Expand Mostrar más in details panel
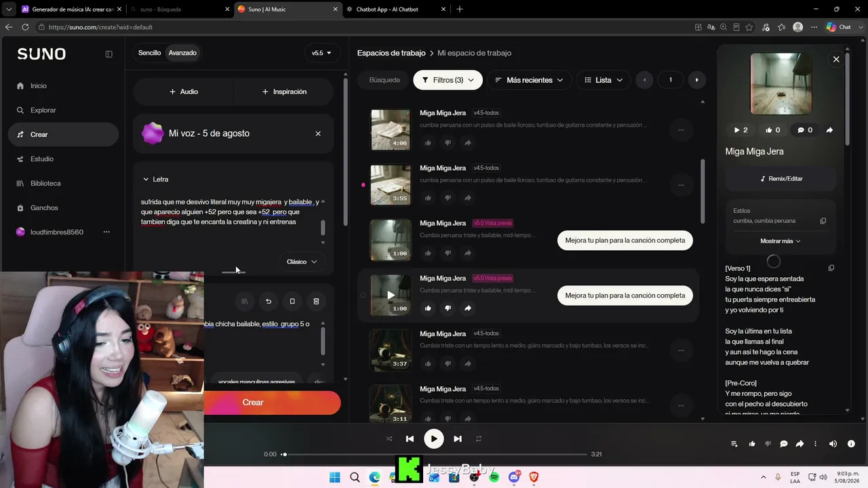This screenshot has width=868, height=488. click(x=781, y=241)
